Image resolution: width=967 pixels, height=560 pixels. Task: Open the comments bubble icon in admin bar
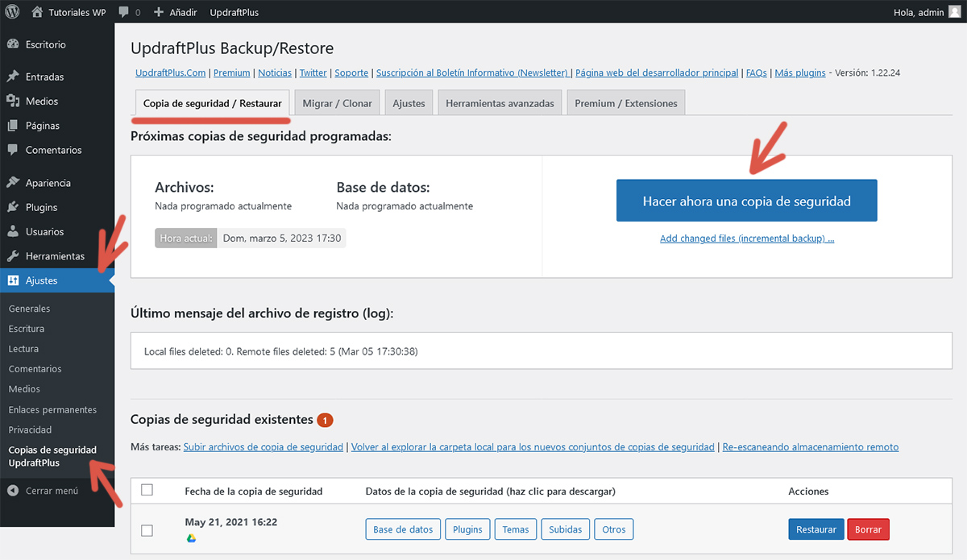[x=123, y=13]
